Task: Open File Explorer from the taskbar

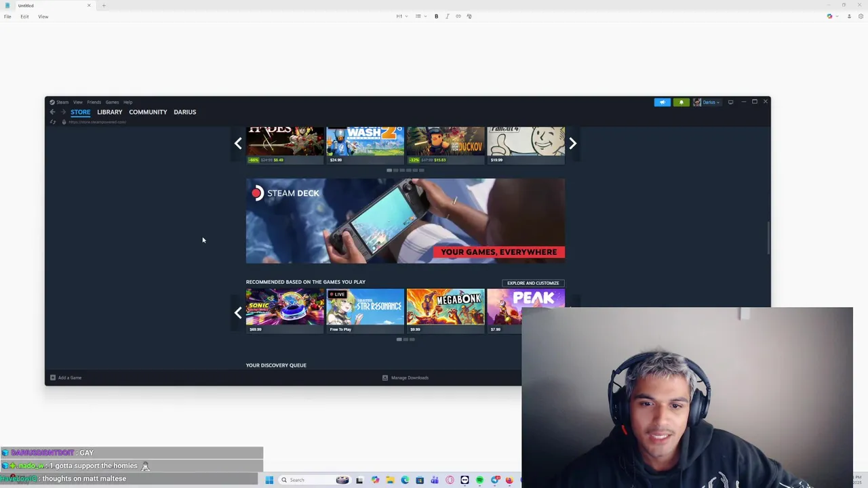Action: [390, 480]
